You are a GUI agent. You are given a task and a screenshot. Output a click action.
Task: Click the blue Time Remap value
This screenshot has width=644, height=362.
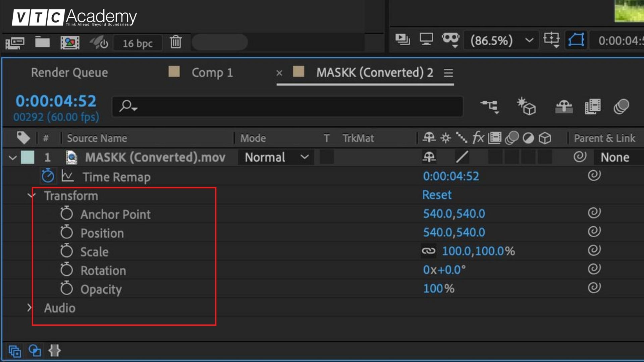451,176
